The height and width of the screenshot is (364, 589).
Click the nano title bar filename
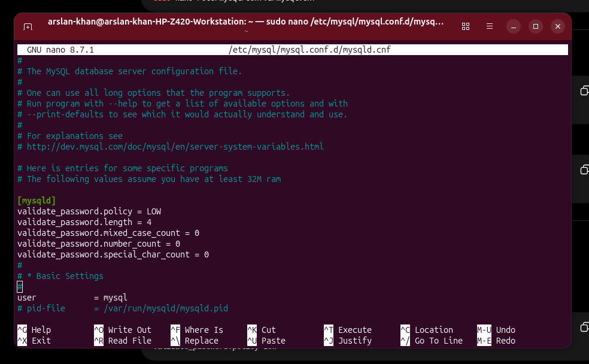[309, 50]
